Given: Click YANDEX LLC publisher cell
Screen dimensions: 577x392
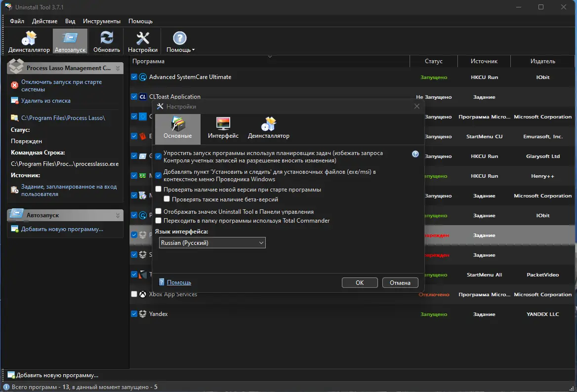Looking at the screenshot, I should [543, 314].
